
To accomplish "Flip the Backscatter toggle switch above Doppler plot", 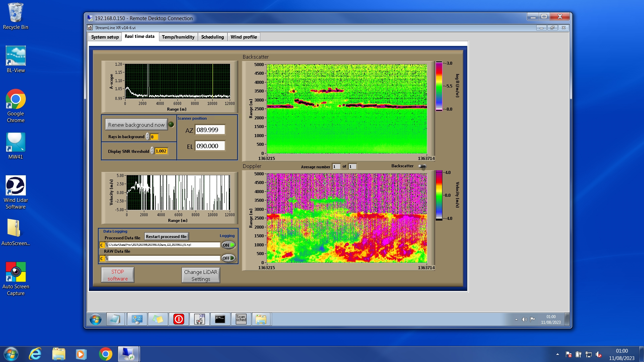I will [422, 166].
